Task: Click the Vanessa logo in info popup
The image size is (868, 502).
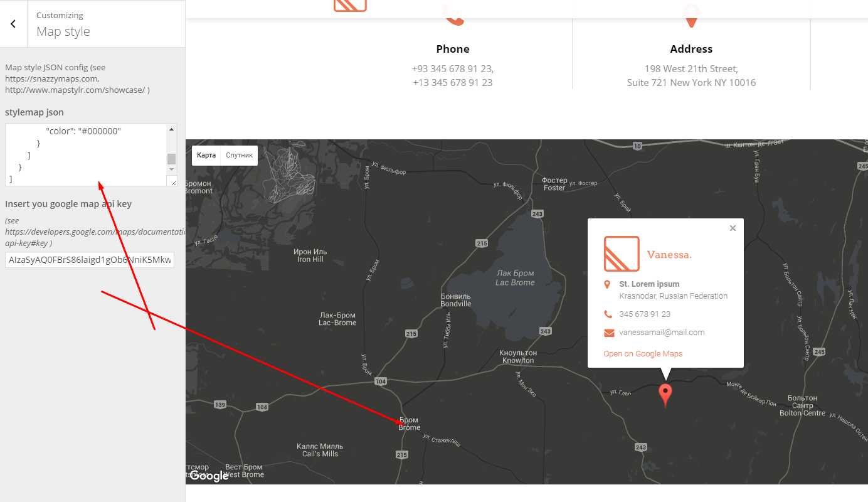Action: tap(622, 254)
